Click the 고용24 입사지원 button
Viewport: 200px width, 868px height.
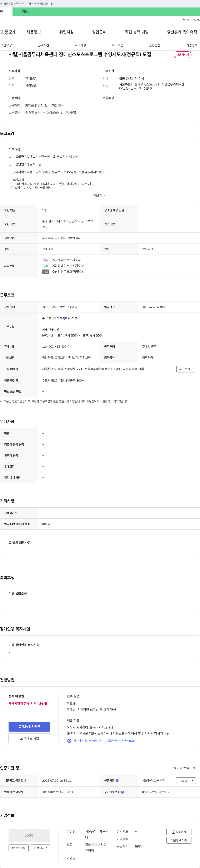pos(29,726)
